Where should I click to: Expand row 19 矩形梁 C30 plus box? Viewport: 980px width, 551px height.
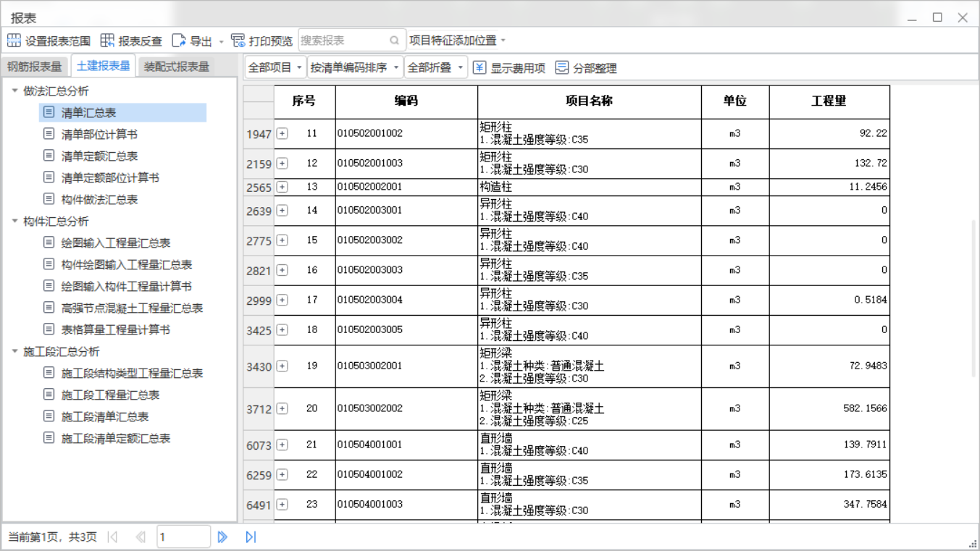[x=282, y=366]
